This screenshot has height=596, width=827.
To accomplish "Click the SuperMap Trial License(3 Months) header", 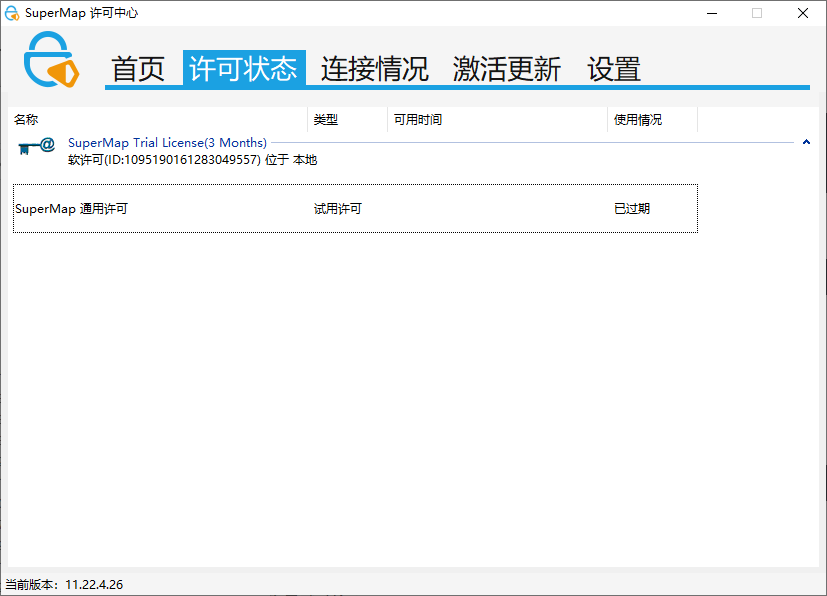I will [167, 142].
